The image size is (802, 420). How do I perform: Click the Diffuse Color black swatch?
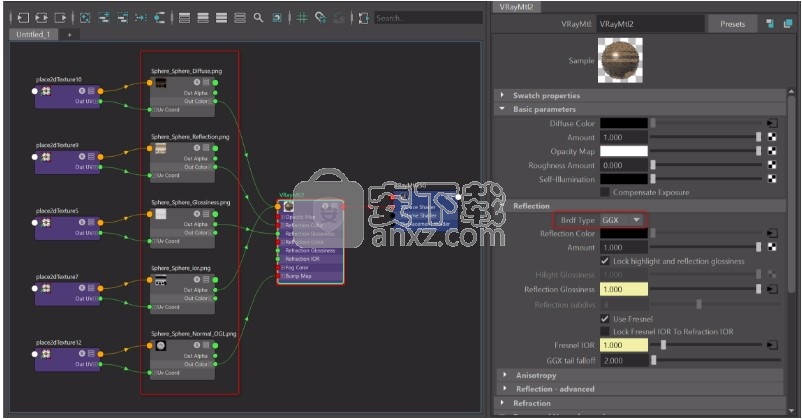[623, 123]
